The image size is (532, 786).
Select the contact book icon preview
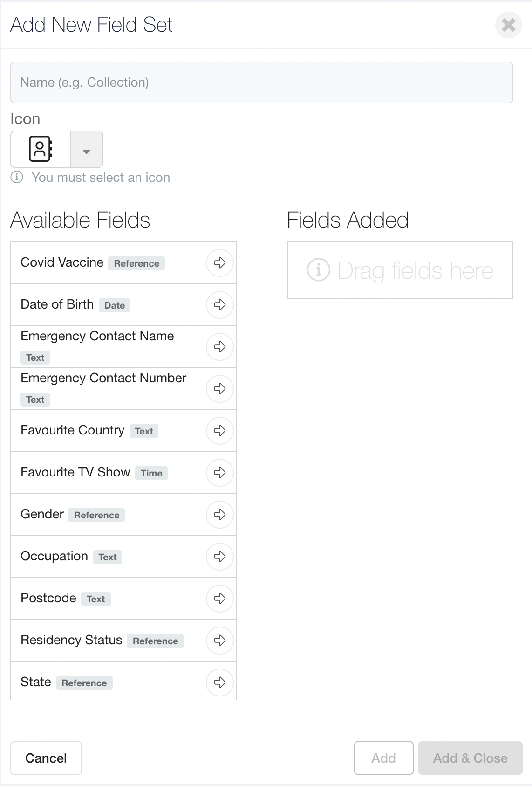point(40,149)
